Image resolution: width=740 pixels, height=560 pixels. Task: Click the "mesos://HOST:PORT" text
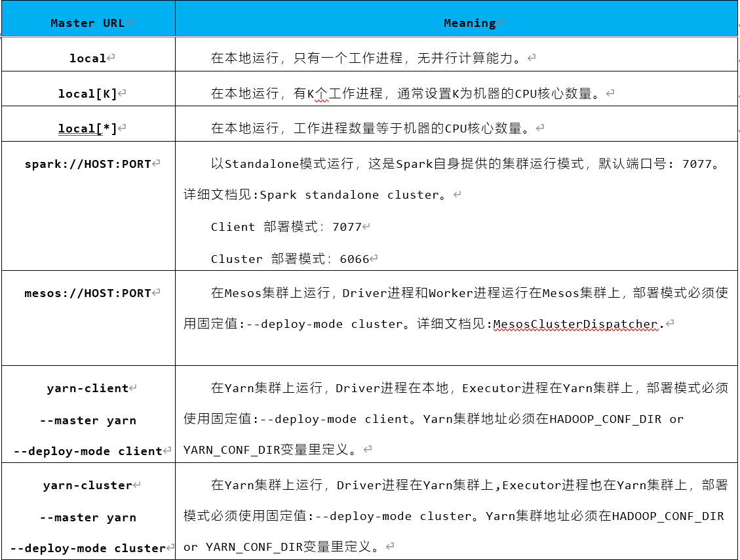(88, 293)
